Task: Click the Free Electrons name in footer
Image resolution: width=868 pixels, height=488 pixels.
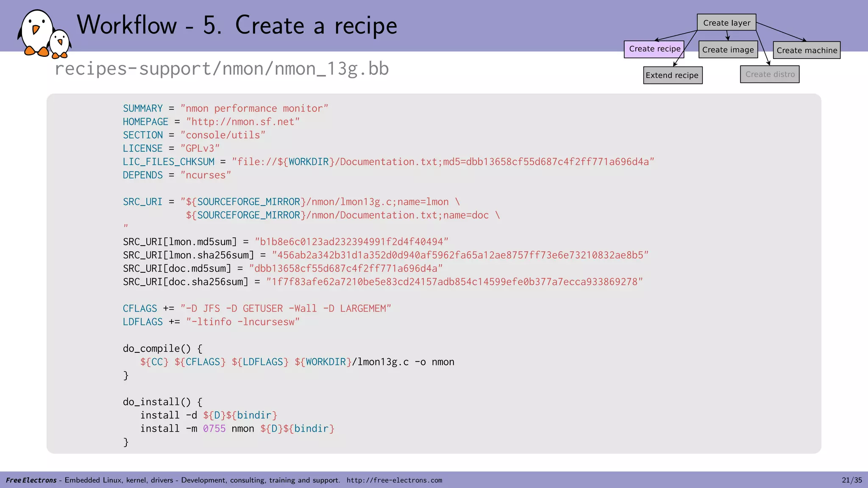Action: pyautogui.click(x=31, y=480)
